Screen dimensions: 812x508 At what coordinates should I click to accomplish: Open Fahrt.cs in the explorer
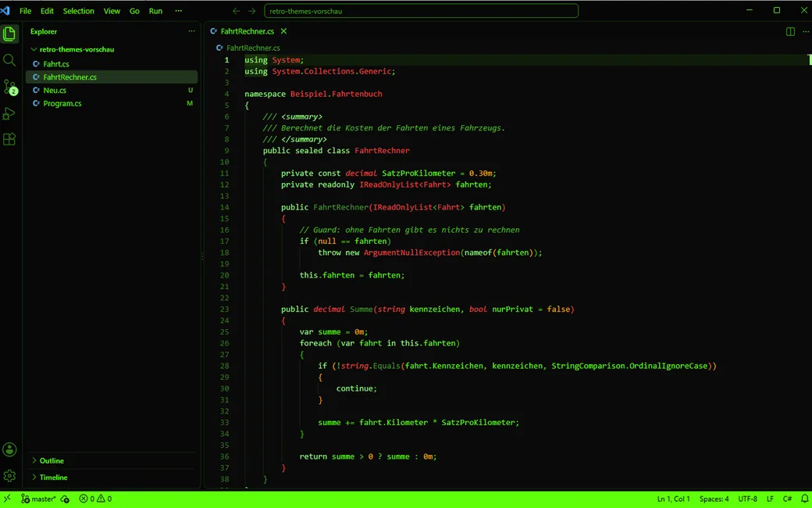tap(112, 64)
